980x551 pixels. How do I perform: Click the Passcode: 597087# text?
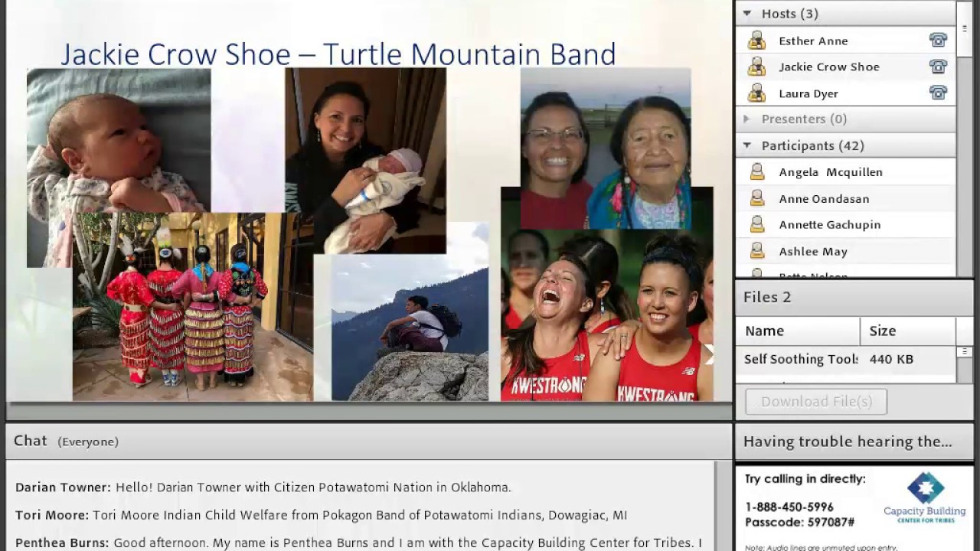[x=799, y=522]
